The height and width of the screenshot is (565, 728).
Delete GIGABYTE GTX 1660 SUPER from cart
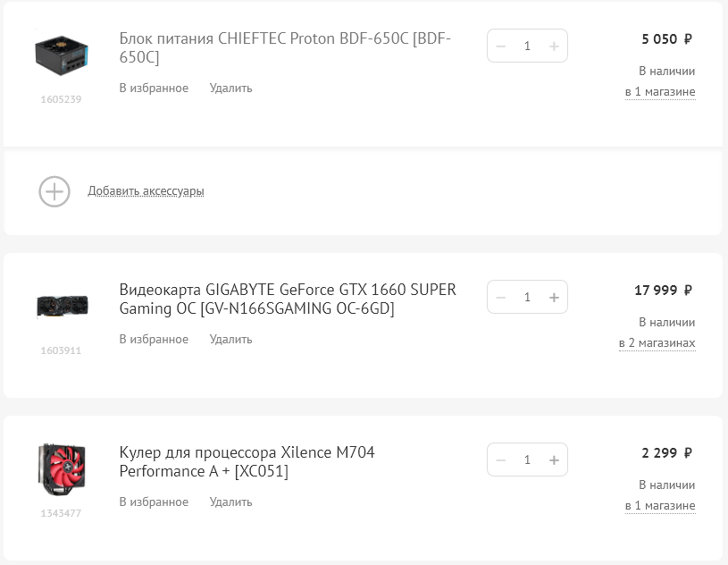coord(230,340)
